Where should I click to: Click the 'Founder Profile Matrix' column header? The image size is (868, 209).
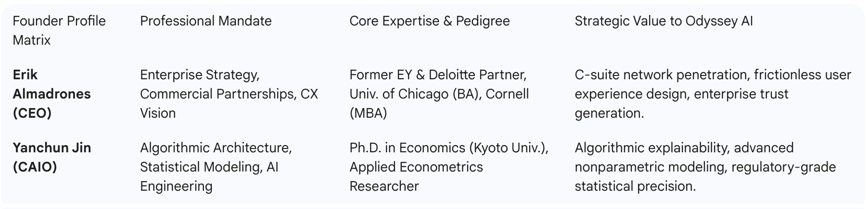59,30
